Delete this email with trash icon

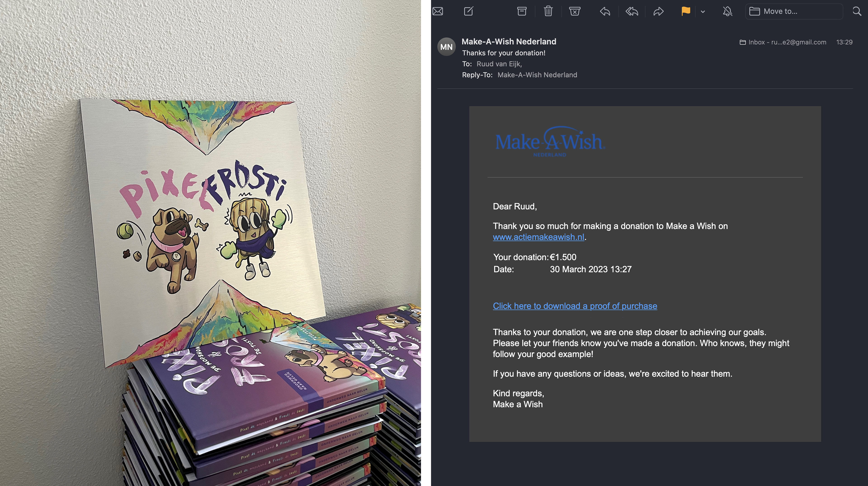tap(548, 11)
